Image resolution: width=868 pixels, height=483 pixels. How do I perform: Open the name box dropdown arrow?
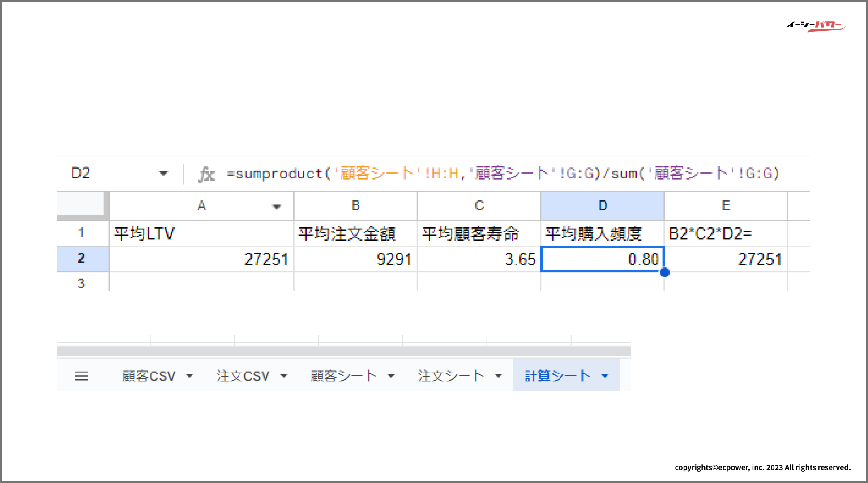[x=163, y=173]
